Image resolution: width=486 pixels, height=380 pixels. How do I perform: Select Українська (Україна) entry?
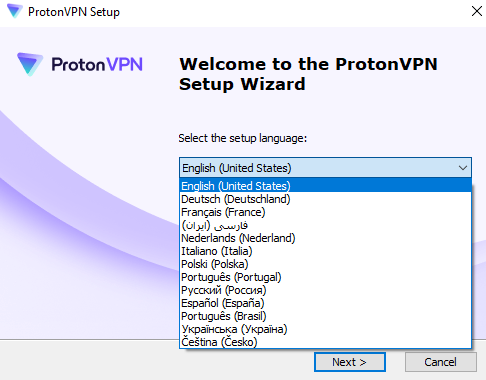325,329
